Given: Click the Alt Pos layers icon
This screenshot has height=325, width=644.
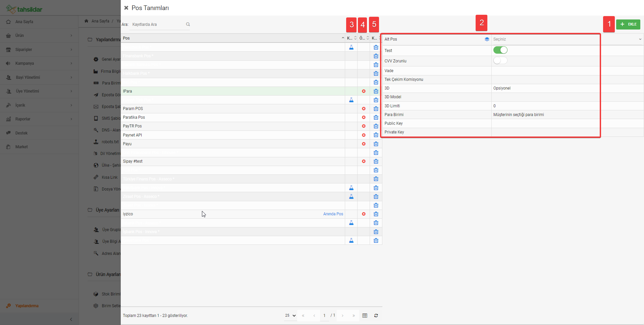Looking at the screenshot, I should click(487, 39).
